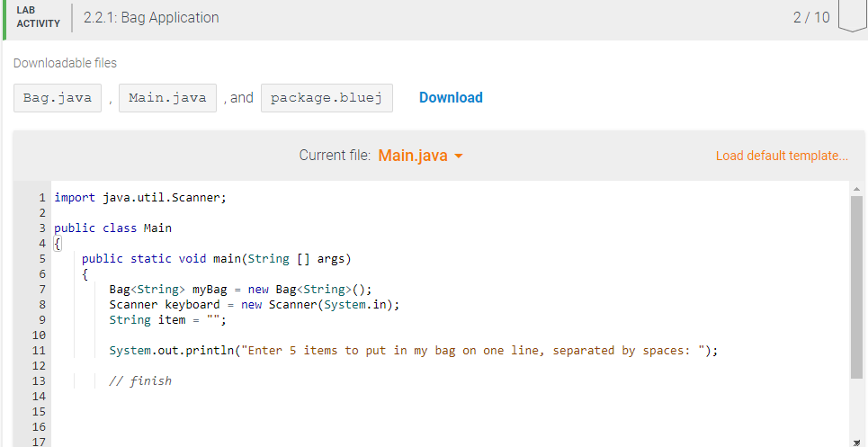Screen dimensions: 868x447
Task: Place cursor on public static void main line
Action: tap(217, 258)
